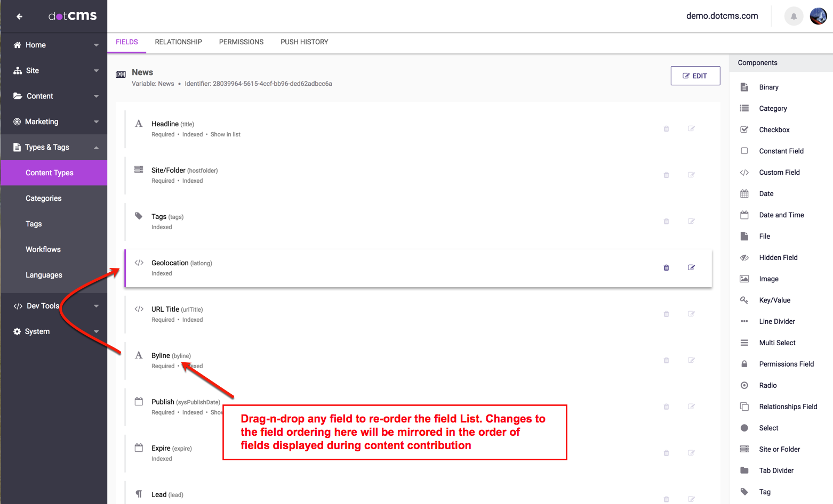This screenshot has width=833, height=504.
Task: Select the Custom Field code icon
Action: click(744, 172)
